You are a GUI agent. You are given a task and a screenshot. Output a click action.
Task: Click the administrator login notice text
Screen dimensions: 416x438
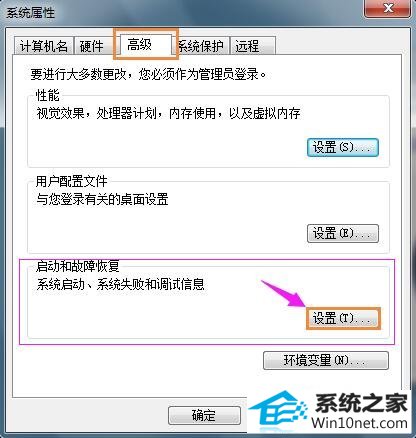(148, 74)
